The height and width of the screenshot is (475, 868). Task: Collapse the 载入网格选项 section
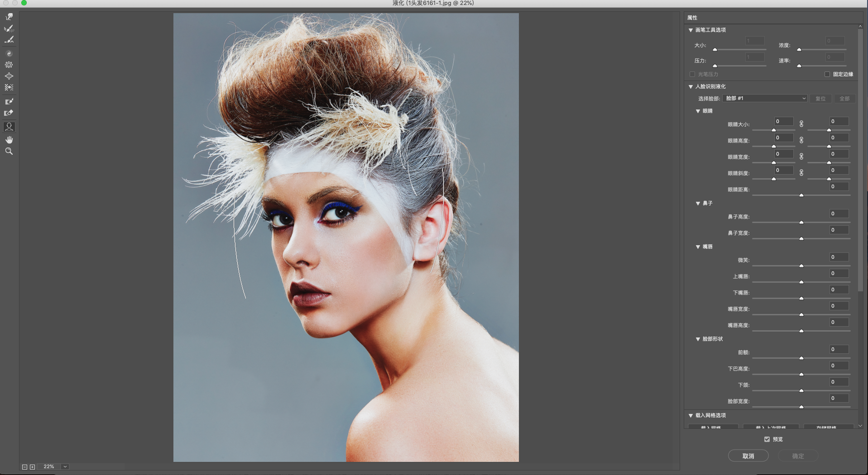pyautogui.click(x=691, y=415)
